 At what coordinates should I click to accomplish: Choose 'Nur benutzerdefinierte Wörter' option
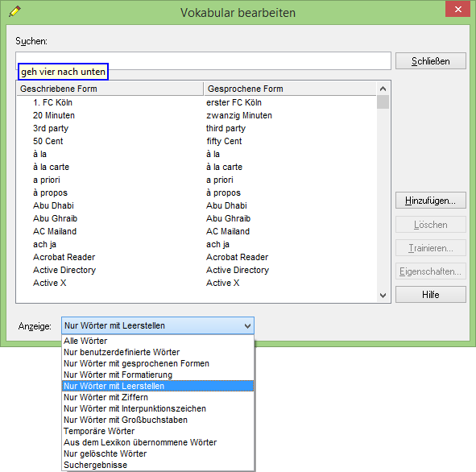tap(158, 352)
